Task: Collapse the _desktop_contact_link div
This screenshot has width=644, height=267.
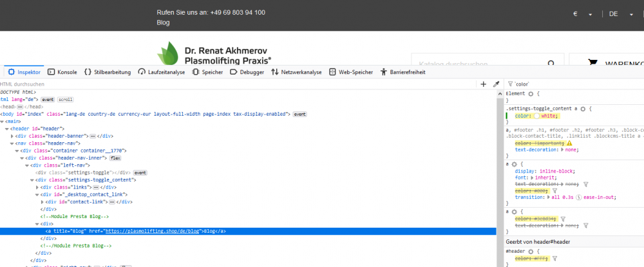Action: (37, 195)
